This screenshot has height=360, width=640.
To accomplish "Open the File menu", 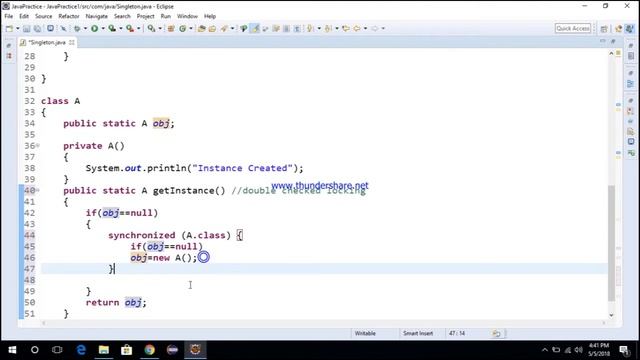I will tap(9, 16).
